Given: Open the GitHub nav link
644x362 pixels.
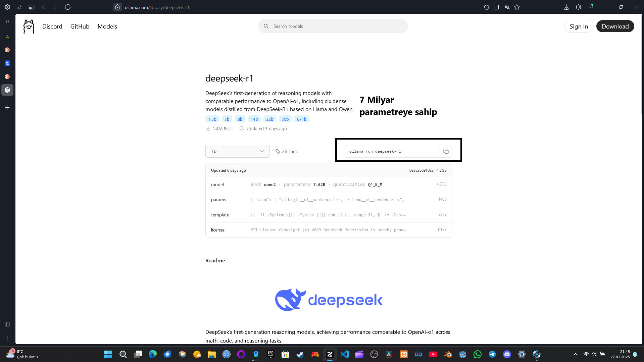Looking at the screenshot, I should (80, 27).
